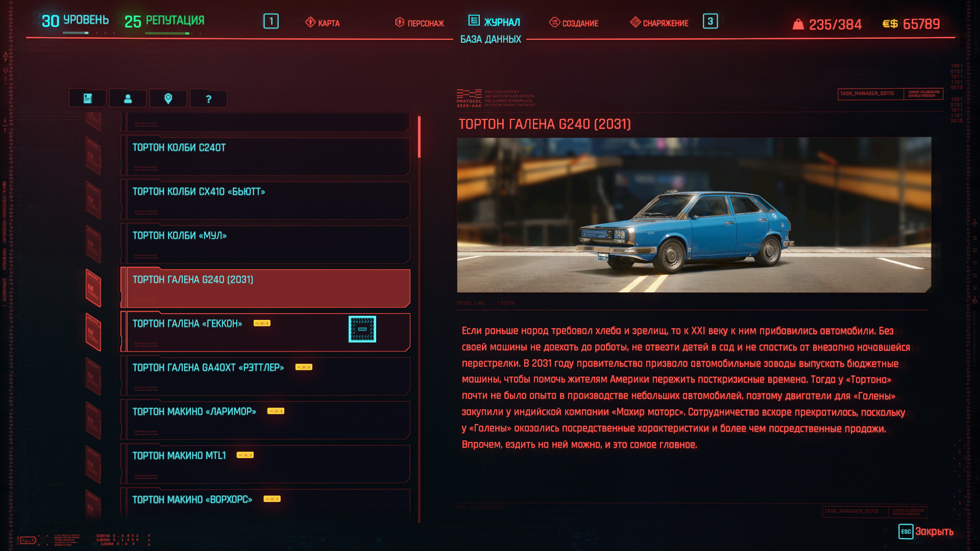Click the money amount 65789
980x551 pixels.
click(921, 24)
